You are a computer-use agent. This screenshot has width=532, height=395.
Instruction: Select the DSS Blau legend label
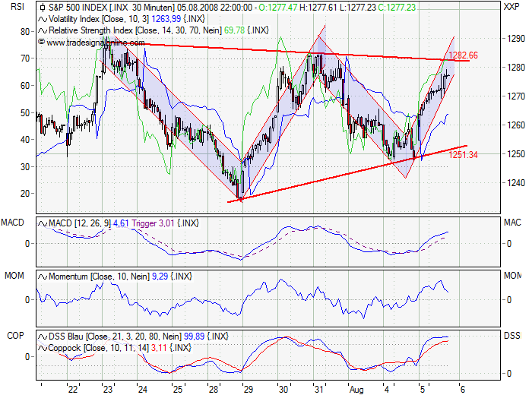pyautogui.click(x=115, y=337)
